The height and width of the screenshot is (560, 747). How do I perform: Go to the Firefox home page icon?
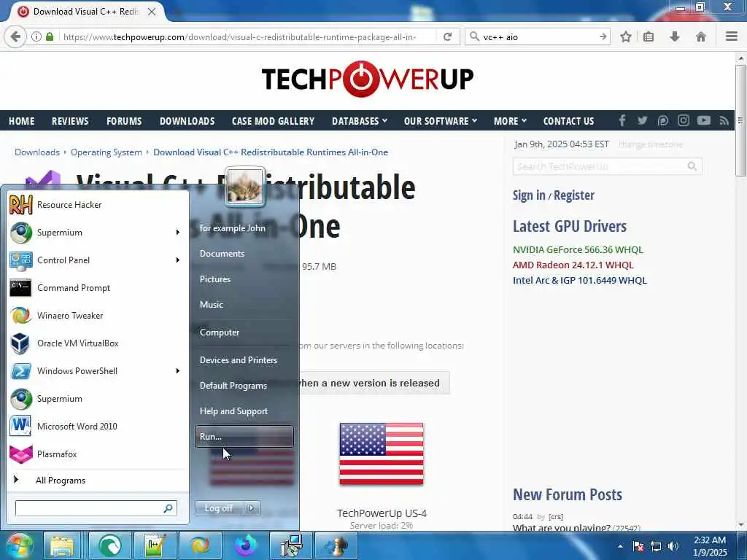click(700, 36)
